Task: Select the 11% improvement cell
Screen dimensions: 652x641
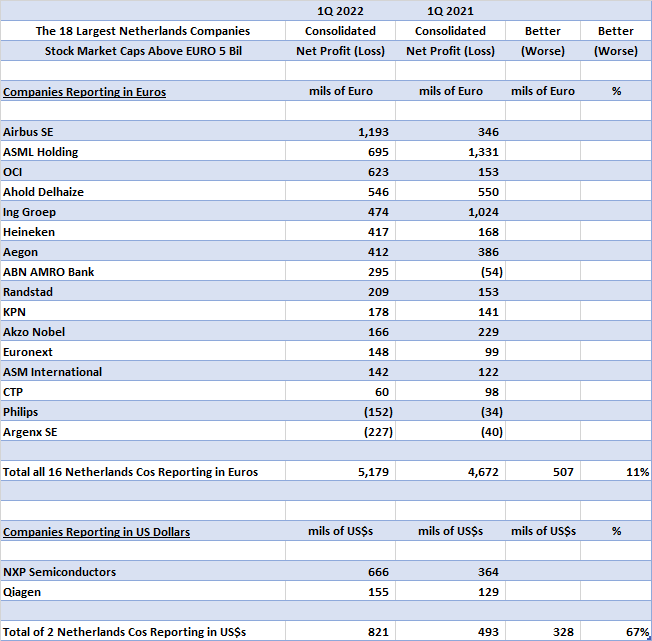Action: click(x=637, y=472)
